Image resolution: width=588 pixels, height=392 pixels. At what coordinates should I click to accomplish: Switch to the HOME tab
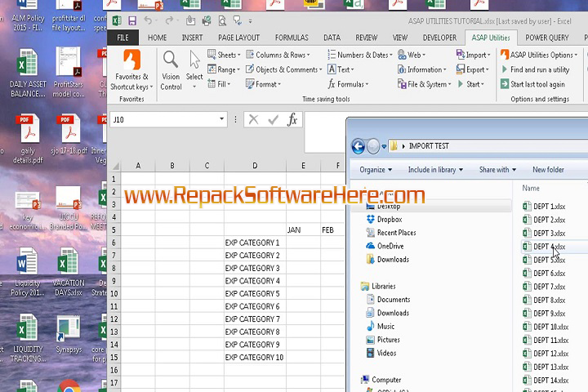(157, 38)
